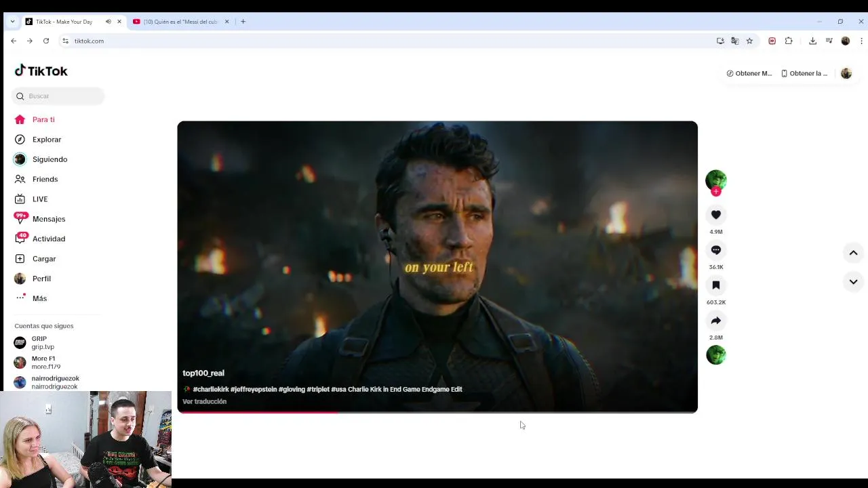Click the Obtener M... button in header
Screen dimensions: 868x488
(749, 73)
